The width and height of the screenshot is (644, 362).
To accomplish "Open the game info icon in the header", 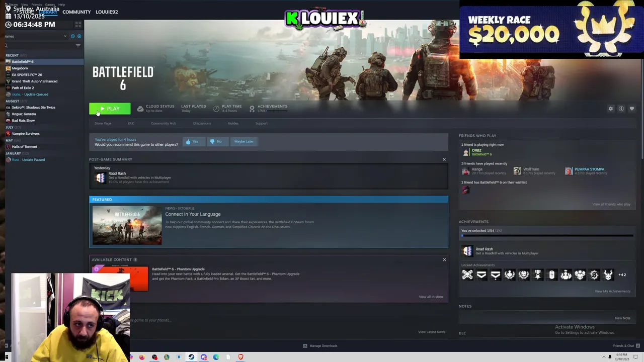I will [621, 109].
